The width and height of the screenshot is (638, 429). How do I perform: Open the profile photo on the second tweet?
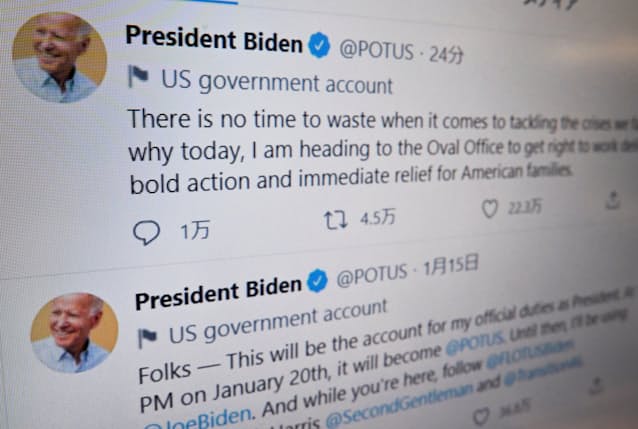[x=74, y=333]
